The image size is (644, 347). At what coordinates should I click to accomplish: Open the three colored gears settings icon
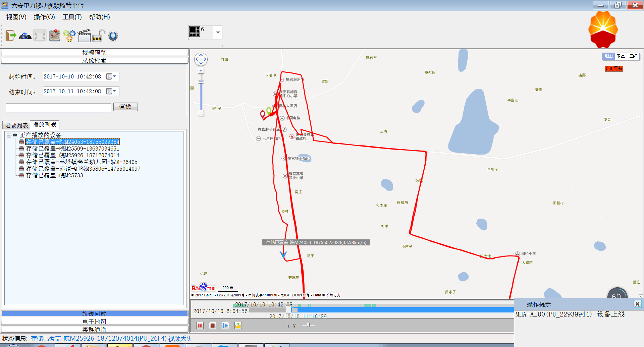69,35
